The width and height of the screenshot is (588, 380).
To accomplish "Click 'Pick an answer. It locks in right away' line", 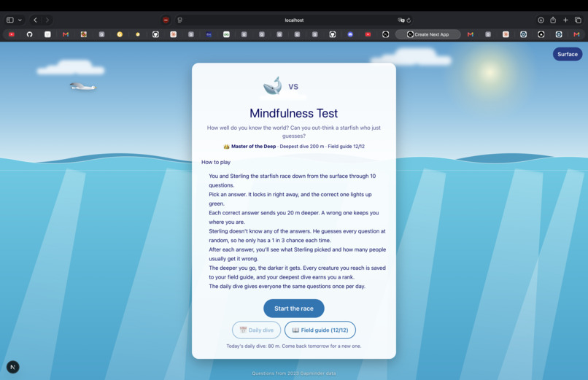I will (x=290, y=199).
